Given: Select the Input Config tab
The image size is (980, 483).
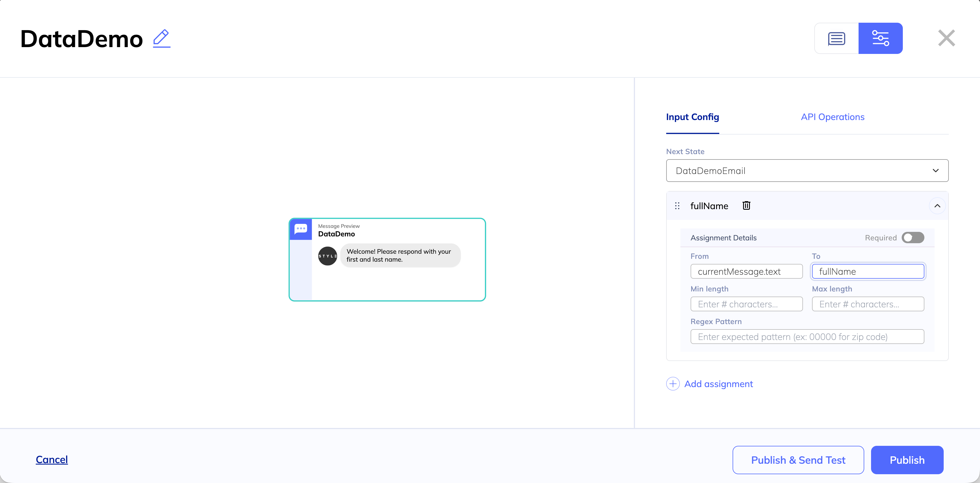Looking at the screenshot, I should pos(692,117).
